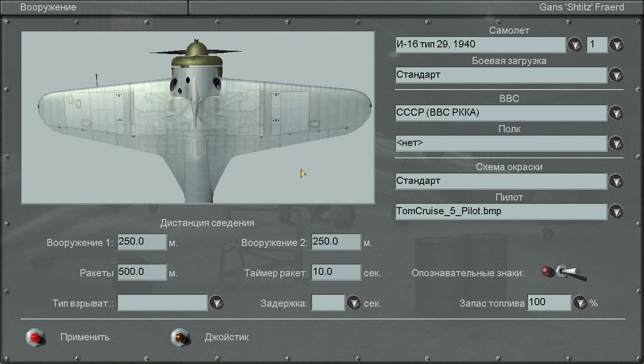Click the Опознавательные знаки label
The width and height of the screenshot is (644, 364).
[468, 273]
